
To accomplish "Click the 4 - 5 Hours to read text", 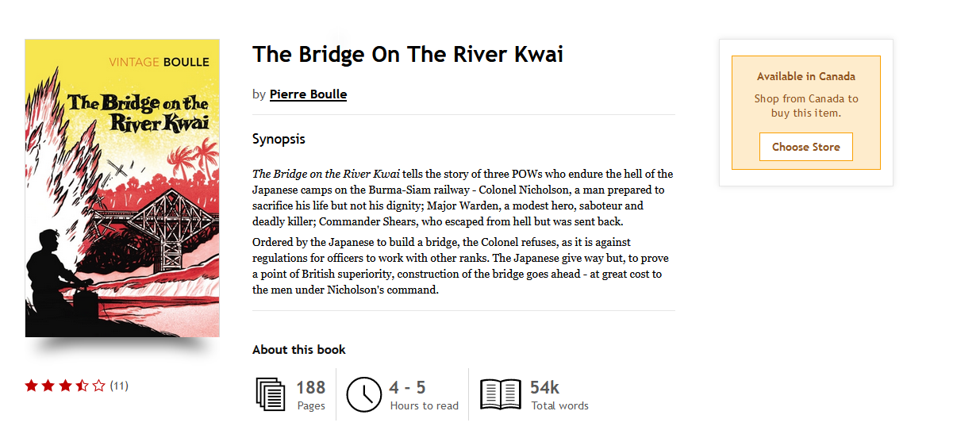I will [x=424, y=395].
